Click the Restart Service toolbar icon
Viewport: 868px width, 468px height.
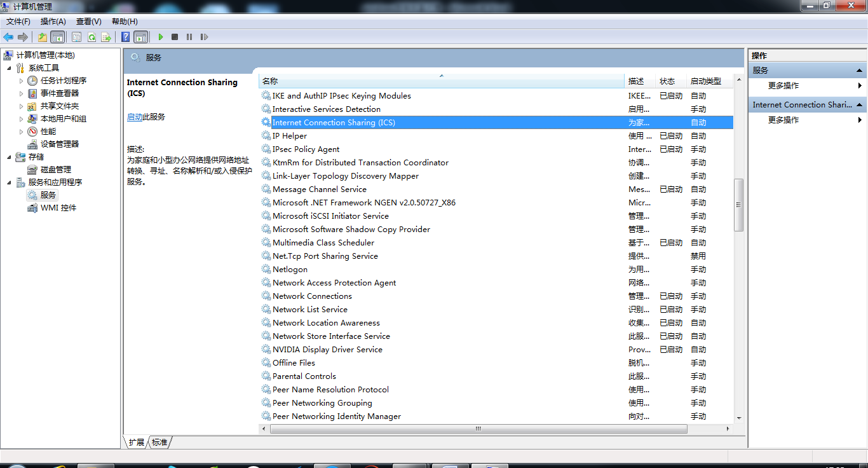click(x=204, y=37)
